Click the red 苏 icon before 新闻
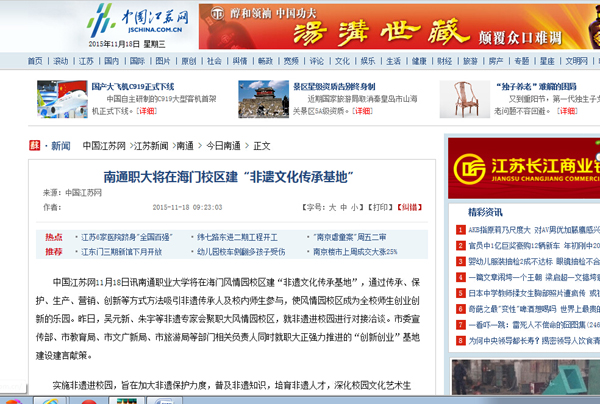600x404 pixels. [x=34, y=145]
